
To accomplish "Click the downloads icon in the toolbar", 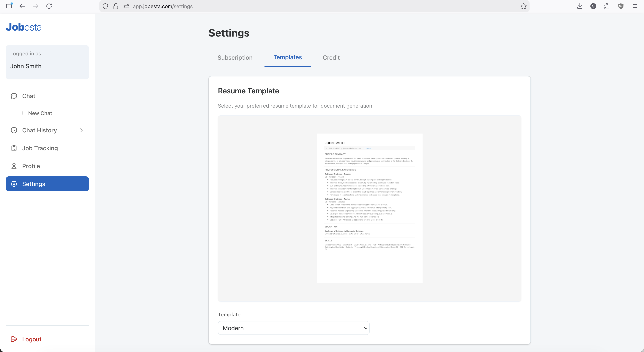I will 580,6.
